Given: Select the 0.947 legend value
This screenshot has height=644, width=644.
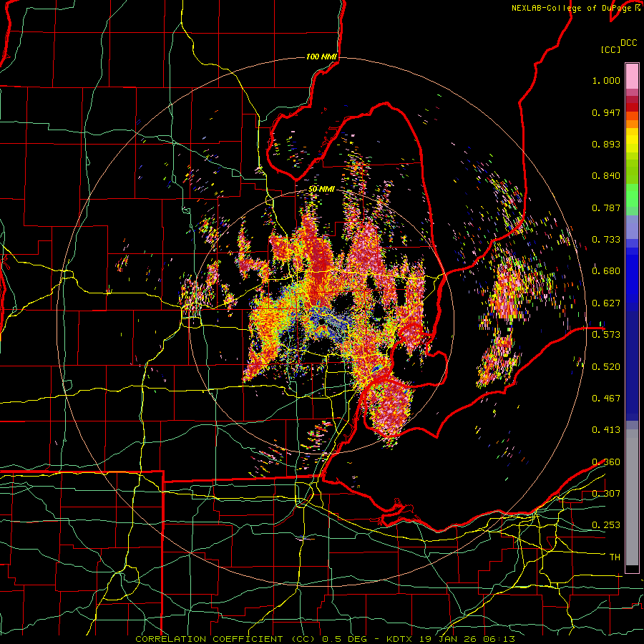Looking at the screenshot, I should click(x=606, y=112).
